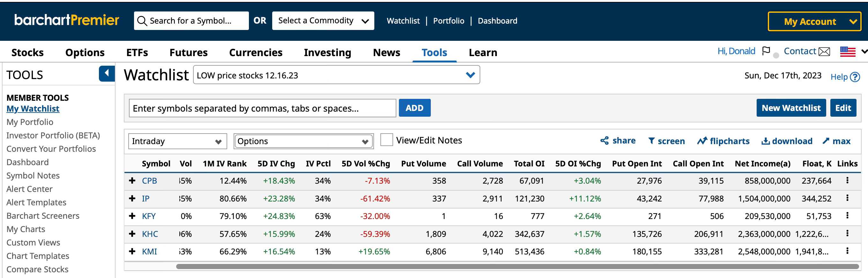Click the flag icon beside Hi, Donald
Image resolution: width=868 pixels, height=278 pixels.
point(766,51)
